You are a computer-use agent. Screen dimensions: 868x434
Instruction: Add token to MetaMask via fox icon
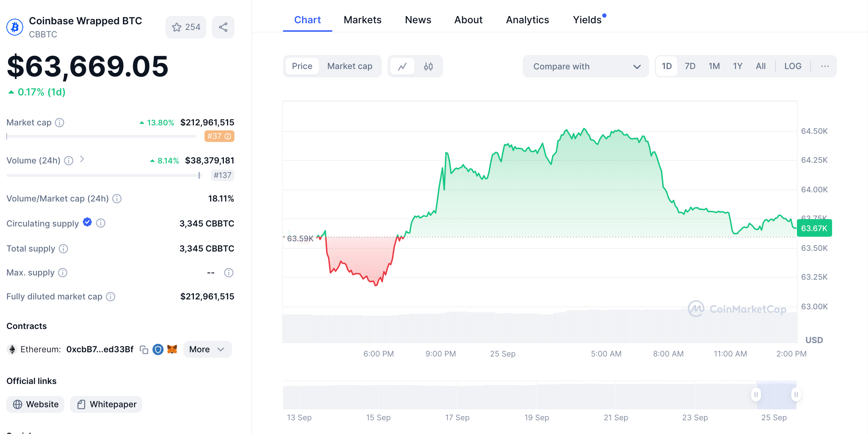(172, 349)
